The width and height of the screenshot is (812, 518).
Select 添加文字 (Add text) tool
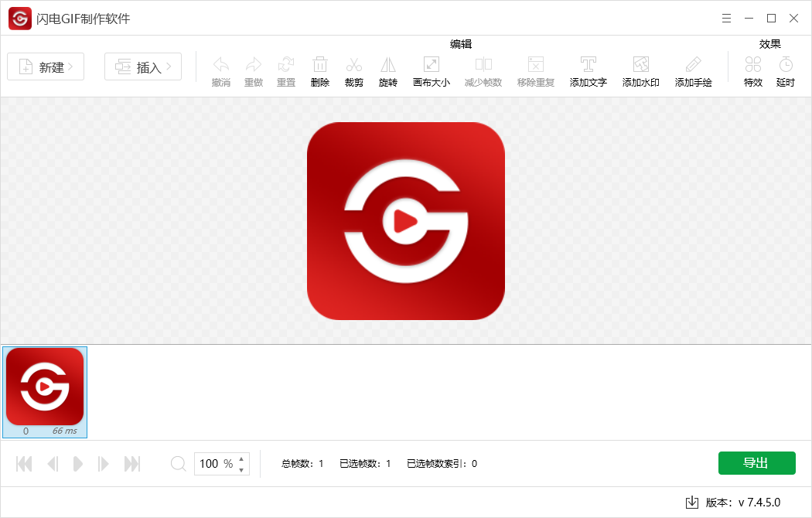tap(589, 71)
